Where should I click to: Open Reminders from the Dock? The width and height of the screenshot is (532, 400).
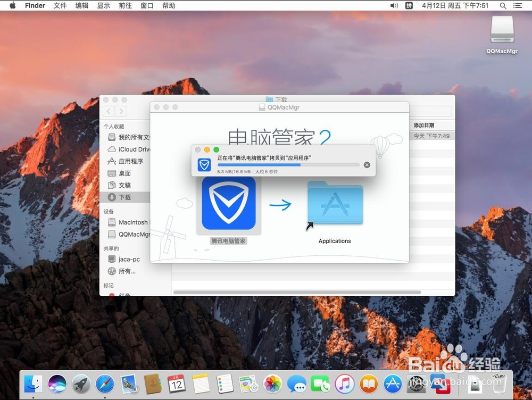225,384
